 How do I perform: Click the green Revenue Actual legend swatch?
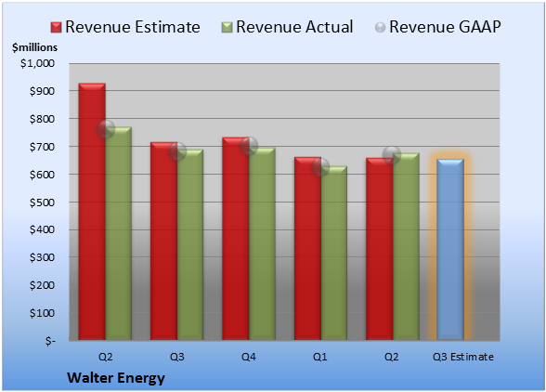(227, 28)
